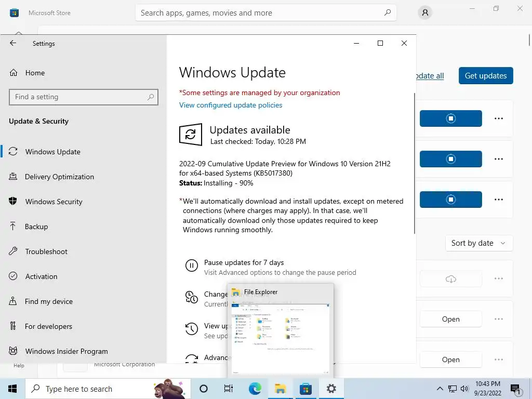Screen dimensions: 532x399
Task: Open the notification action center icon
Action: coord(516,390)
